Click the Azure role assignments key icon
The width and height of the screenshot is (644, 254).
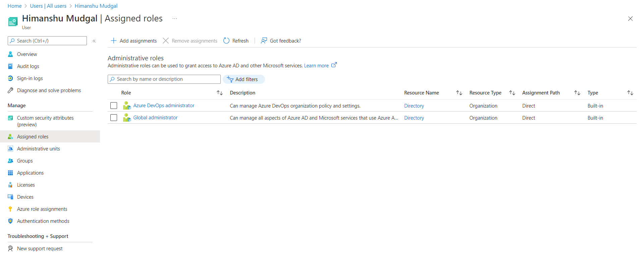click(x=10, y=209)
